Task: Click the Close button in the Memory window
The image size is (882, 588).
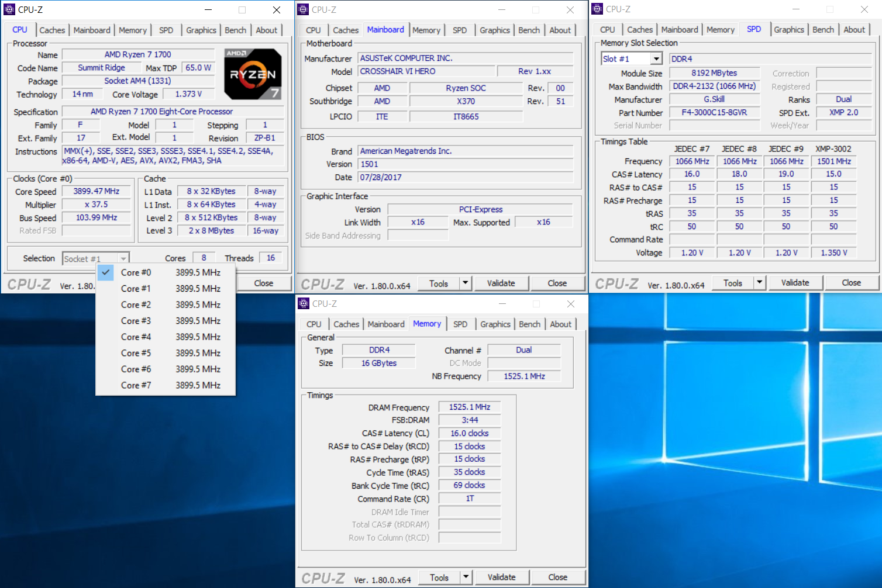Action: (x=558, y=577)
